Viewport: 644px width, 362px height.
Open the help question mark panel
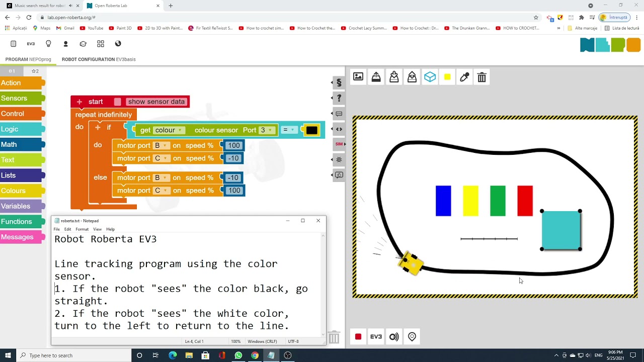click(339, 98)
